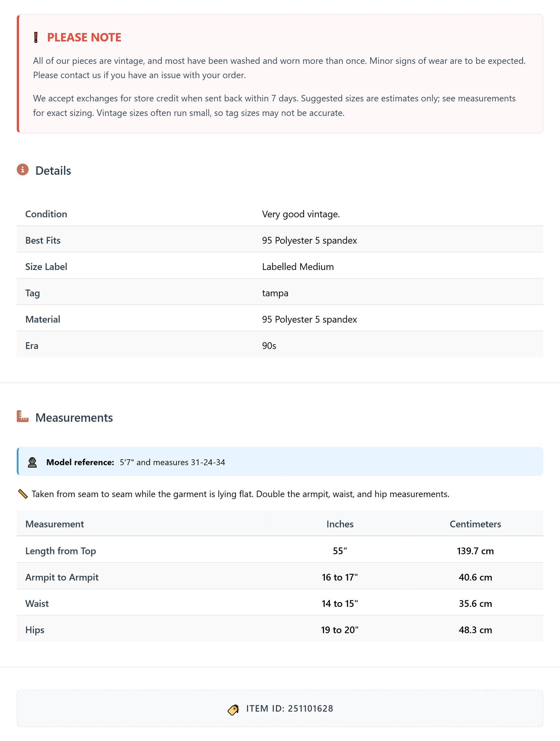The image size is (560, 741).
Task: Click the 16 to 17" armpit measurement
Action: pos(340,577)
